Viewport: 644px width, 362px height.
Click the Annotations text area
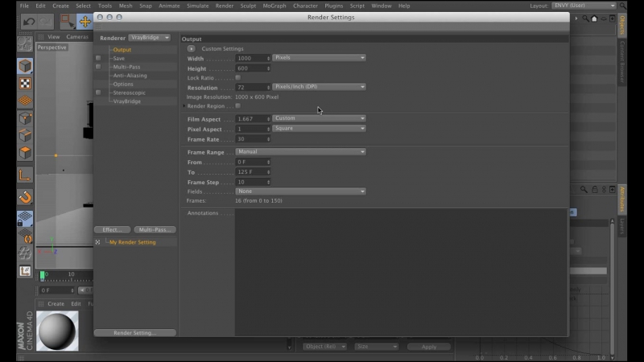click(x=401, y=272)
